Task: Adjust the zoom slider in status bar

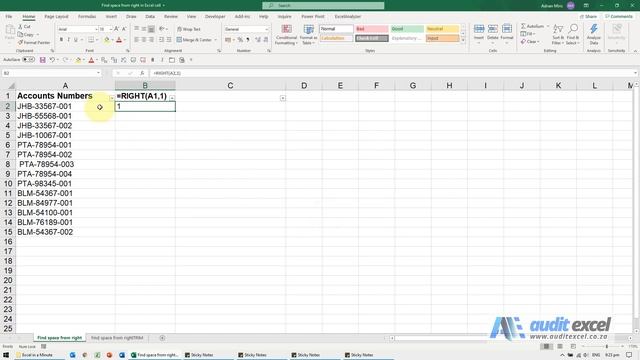Action: (607, 347)
